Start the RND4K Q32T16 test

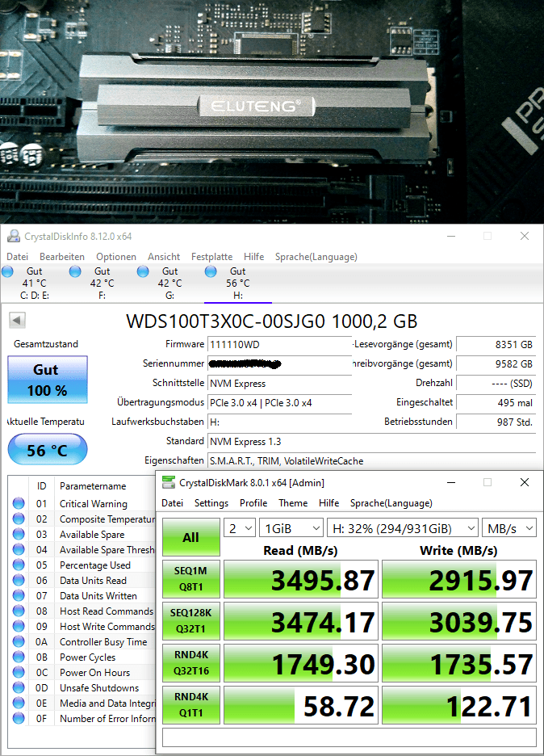click(191, 663)
